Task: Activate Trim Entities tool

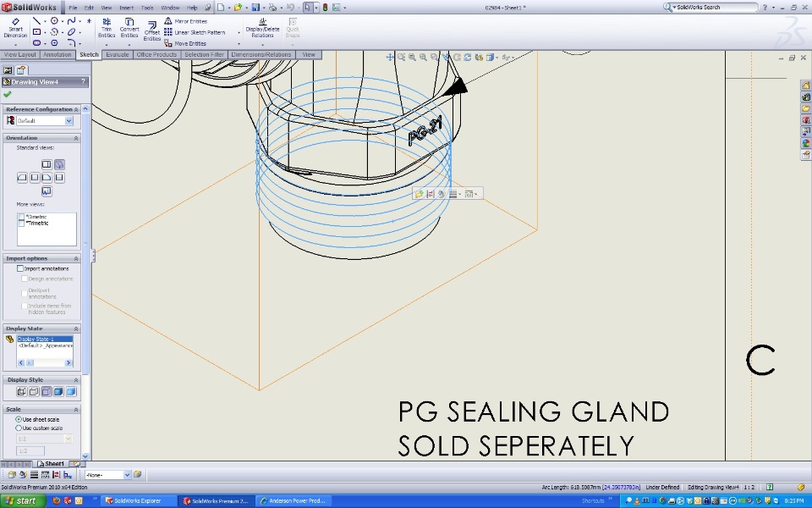Action: coord(107,28)
